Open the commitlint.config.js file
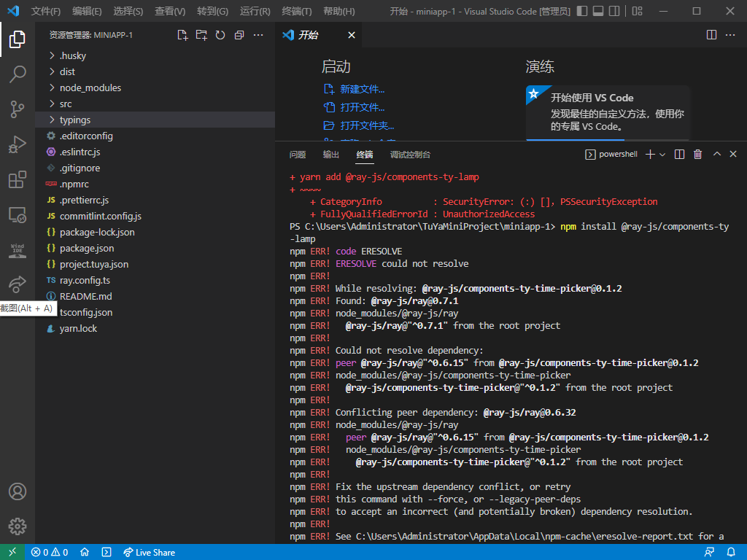 click(155, 216)
